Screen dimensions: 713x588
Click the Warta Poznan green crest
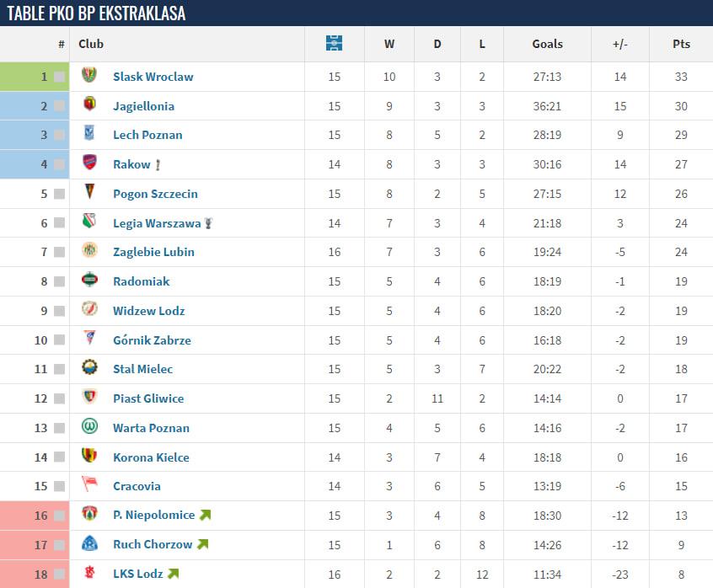point(89,427)
